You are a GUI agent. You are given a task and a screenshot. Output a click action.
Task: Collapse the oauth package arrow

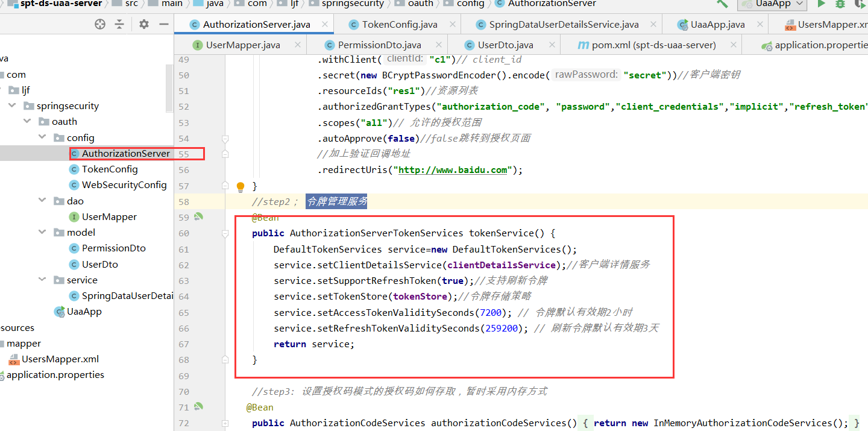click(27, 121)
